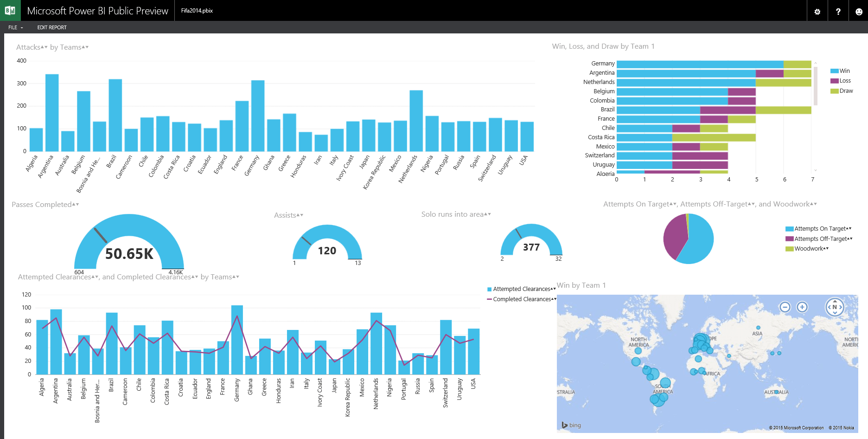Toggle sort arrows beside Teams in Attacks chart title
The width and height of the screenshot is (868, 439).
click(85, 47)
